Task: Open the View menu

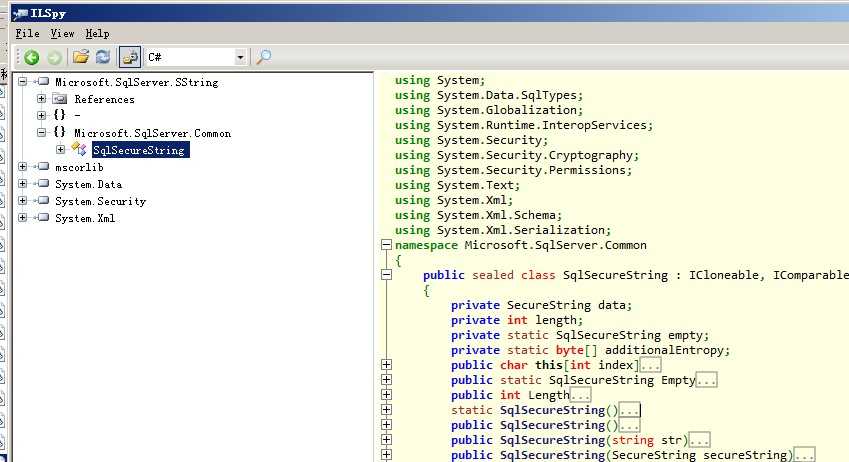Action: [x=62, y=34]
